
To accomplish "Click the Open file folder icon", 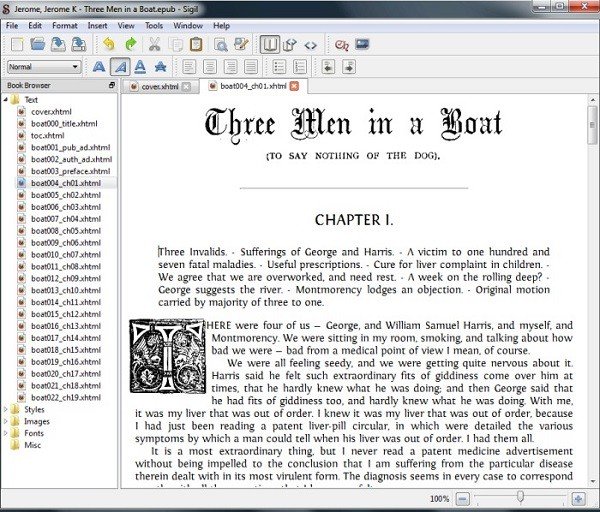I will click(38, 45).
